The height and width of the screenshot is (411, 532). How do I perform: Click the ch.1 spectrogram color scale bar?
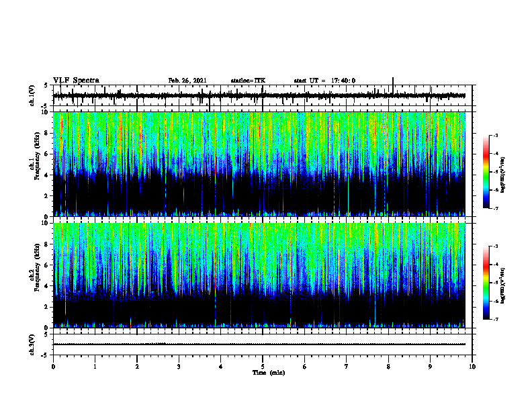point(486,172)
